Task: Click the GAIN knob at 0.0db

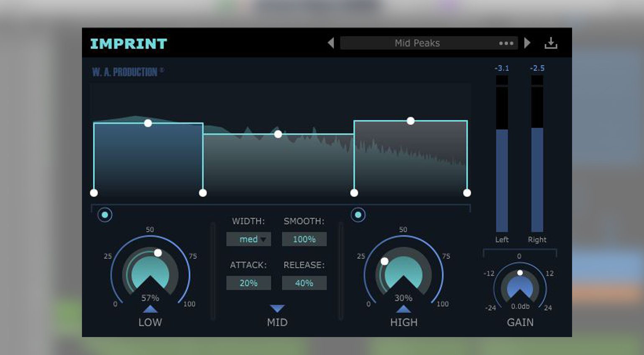Action: coord(520,286)
